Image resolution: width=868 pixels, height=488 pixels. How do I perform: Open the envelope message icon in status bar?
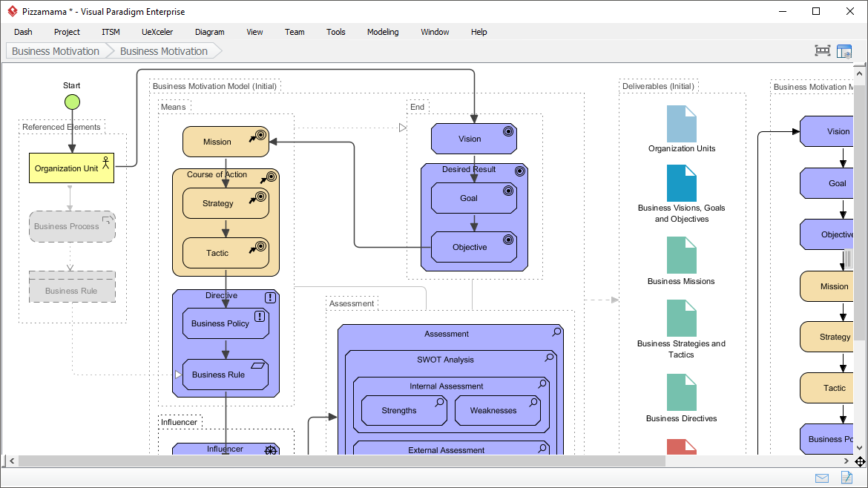(822, 478)
